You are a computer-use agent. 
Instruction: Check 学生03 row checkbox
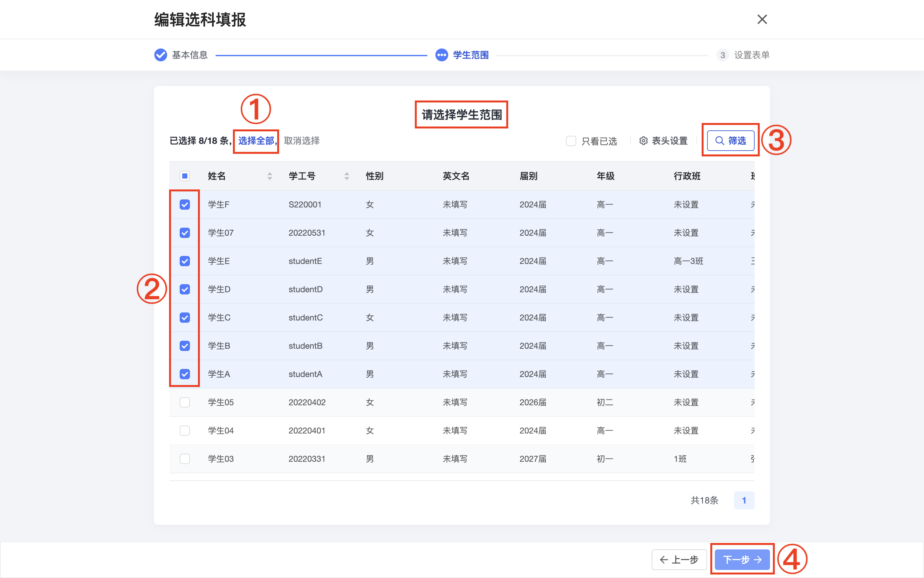185,459
